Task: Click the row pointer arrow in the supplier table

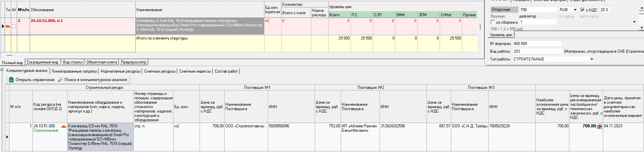Action: [7, 137]
